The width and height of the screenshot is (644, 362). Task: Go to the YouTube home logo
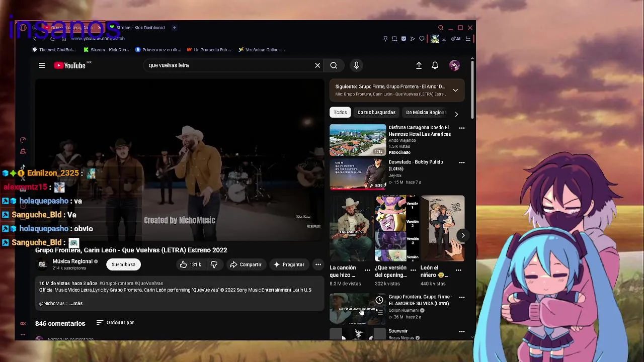[x=70, y=65]
